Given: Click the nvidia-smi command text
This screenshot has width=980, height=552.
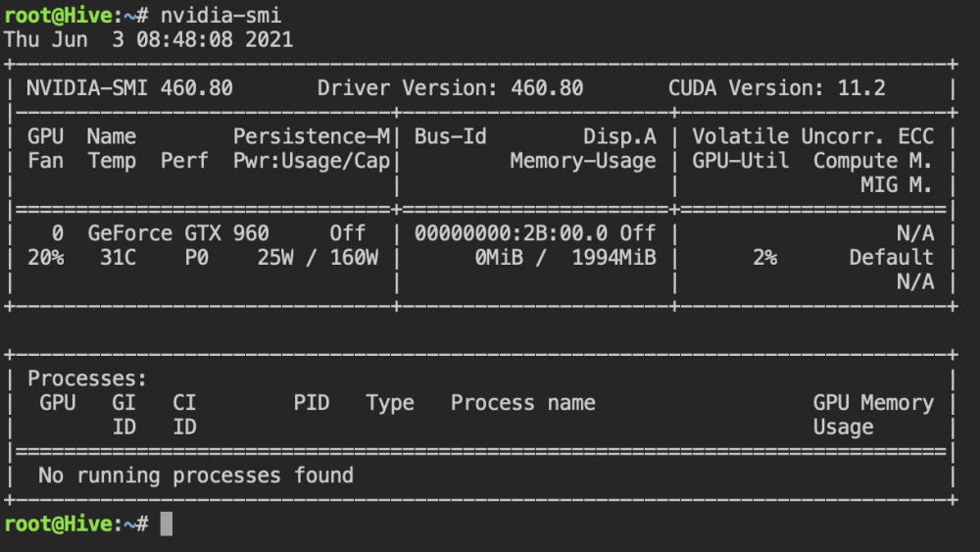Looking at the screenshot, I should pos(220,15).
